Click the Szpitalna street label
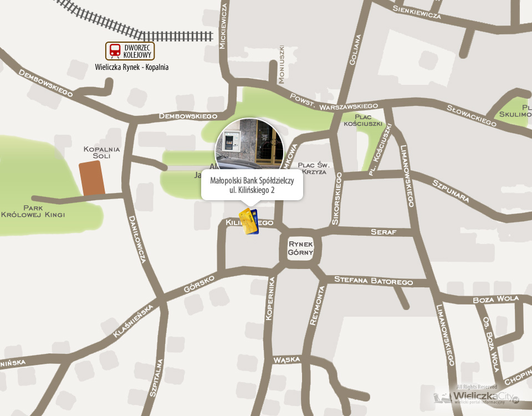The image size is (532, 416). coord(157,378)
